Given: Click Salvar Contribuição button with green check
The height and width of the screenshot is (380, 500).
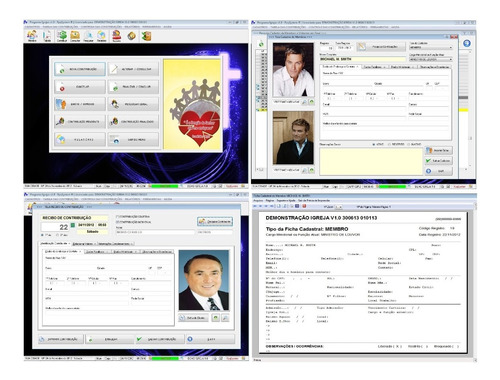Looking at the screenshot, I should tap(159, 339).
